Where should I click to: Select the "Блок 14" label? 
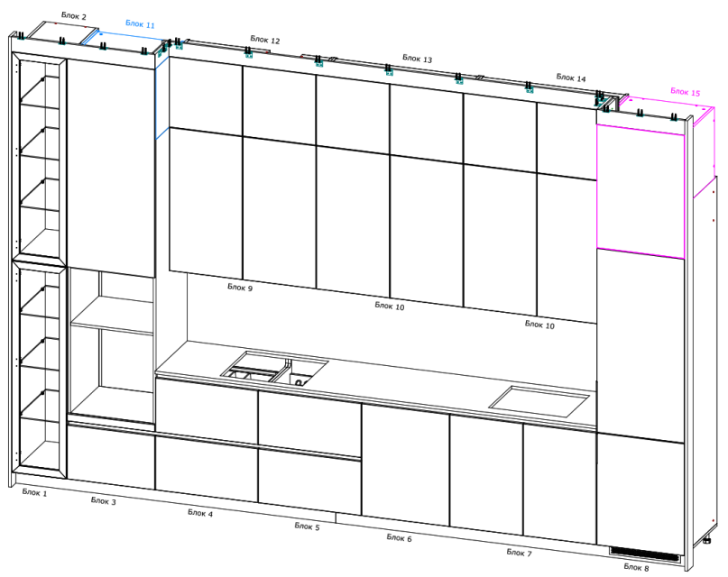[x=571, y=78]
